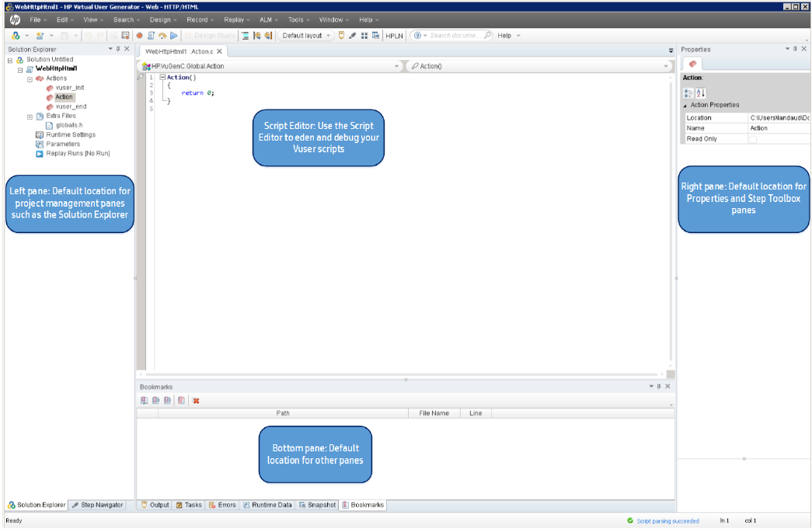Toggle auto-hide pin on Solution Explorer pane

coord(117,48)
